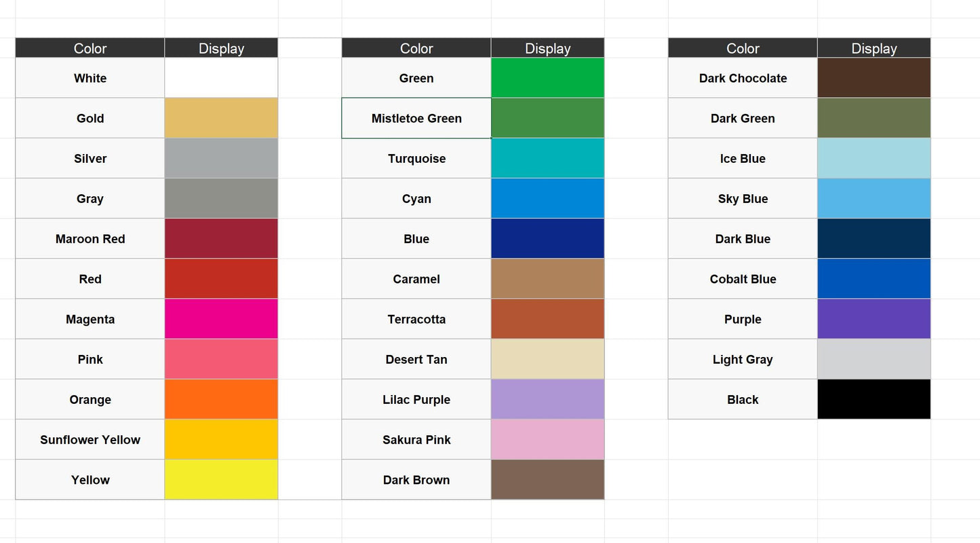Click the Sky Blue label cell
Viewport: 980px width, 543px height.
click(x=743, y=199)
